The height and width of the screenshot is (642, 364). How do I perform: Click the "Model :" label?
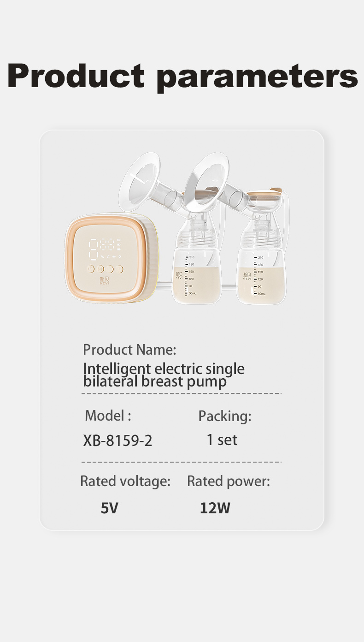108,416
